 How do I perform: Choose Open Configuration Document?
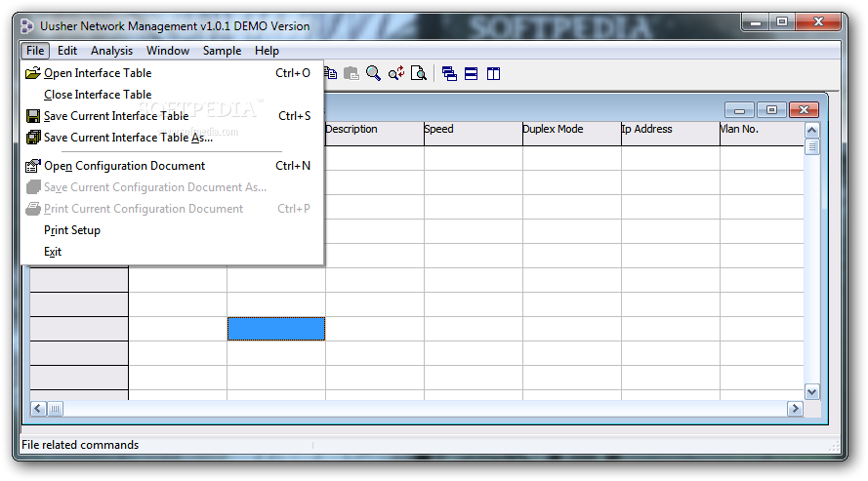172,166
